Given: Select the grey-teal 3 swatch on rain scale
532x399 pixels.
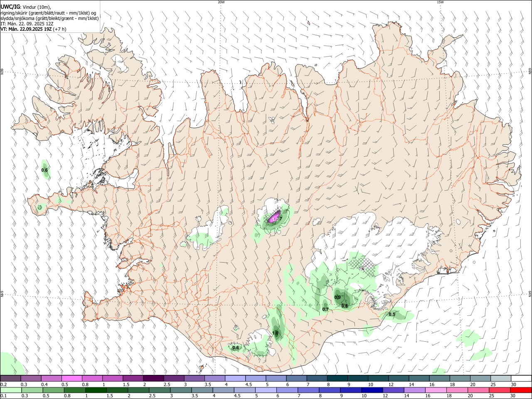Looking at the screenshot, I should point(181,390).
